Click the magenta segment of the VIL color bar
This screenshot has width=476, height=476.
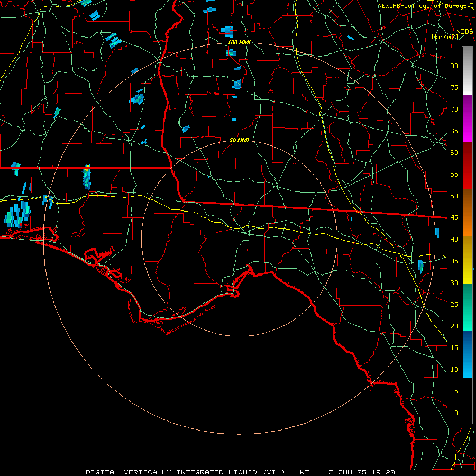tap(467, 119)
